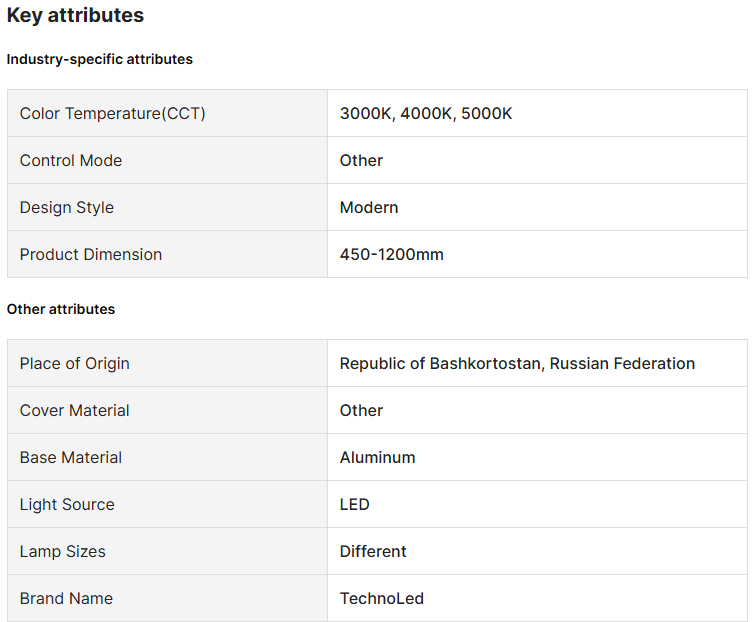Image resolution: width=754 pixels, height=622 pixels.
Task: Click the Lamp Sizes value Different
Action: 373,551
